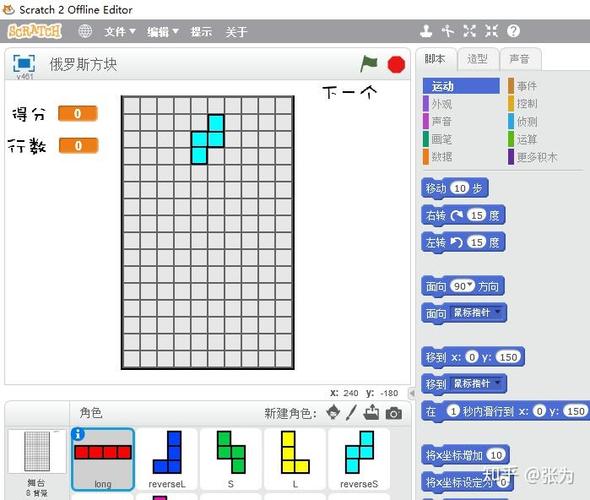Click the Scratch logo
This screenshot has width=590, height=500.
click(x=35, y=31)
